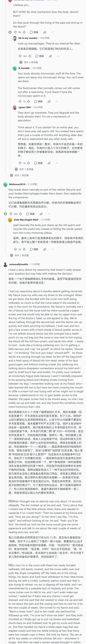This screenshot has height=644, width=86.
Task: Share B_Venable's comment
Action: click(x=49, y=101)
